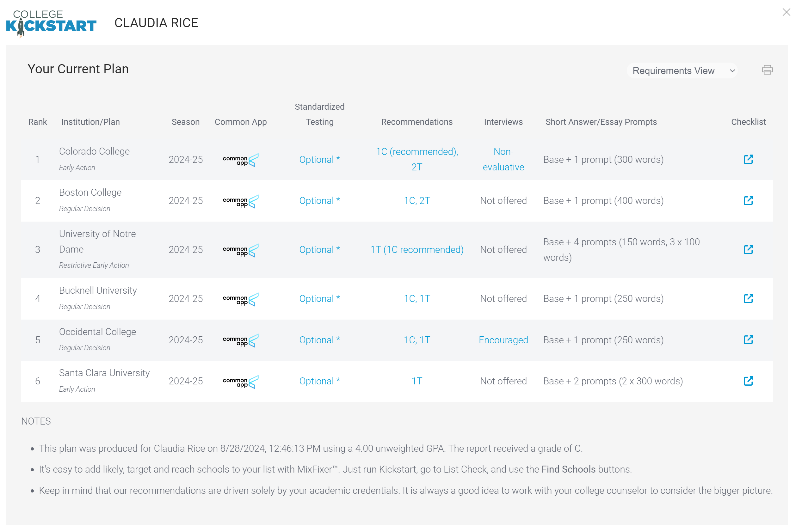Image resolution: width=796 pixels, height=532 pixels.
Task: Click Common App logo for Bucknell University
Action: point(241,299)
